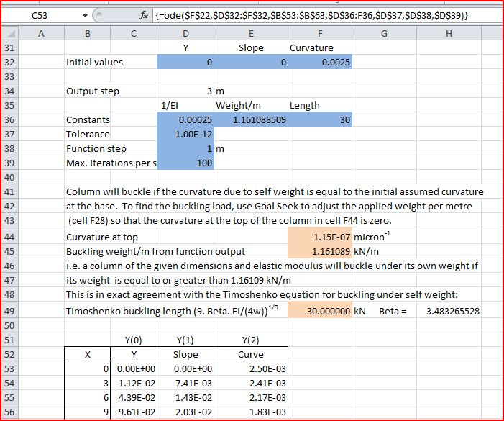This screenshot has width=504, height=421.
Task: Click the Max. Iterations value 100
Action: [x=185, y=163]
